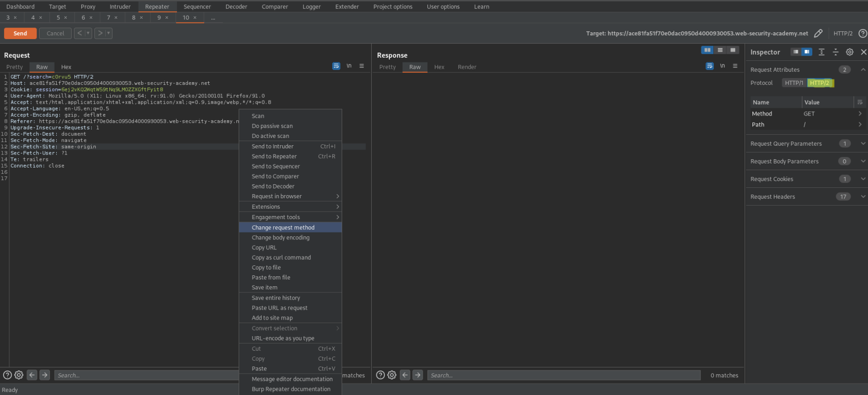Open search settings gear below Response editor

392,375
